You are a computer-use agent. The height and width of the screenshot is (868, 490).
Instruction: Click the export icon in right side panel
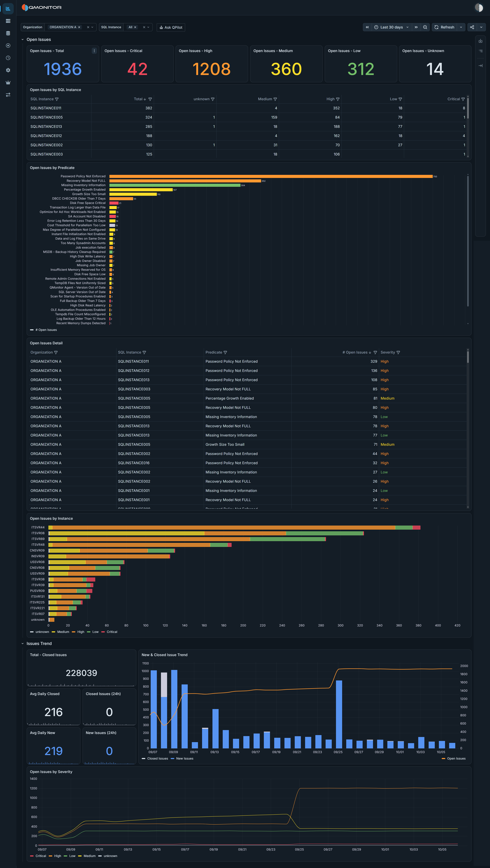coord(481,41)
